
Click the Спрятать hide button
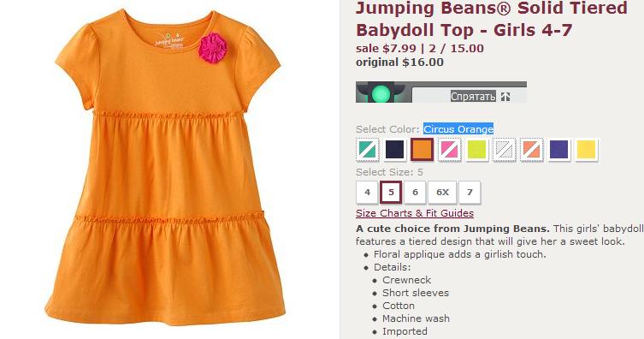coord(473,97)
